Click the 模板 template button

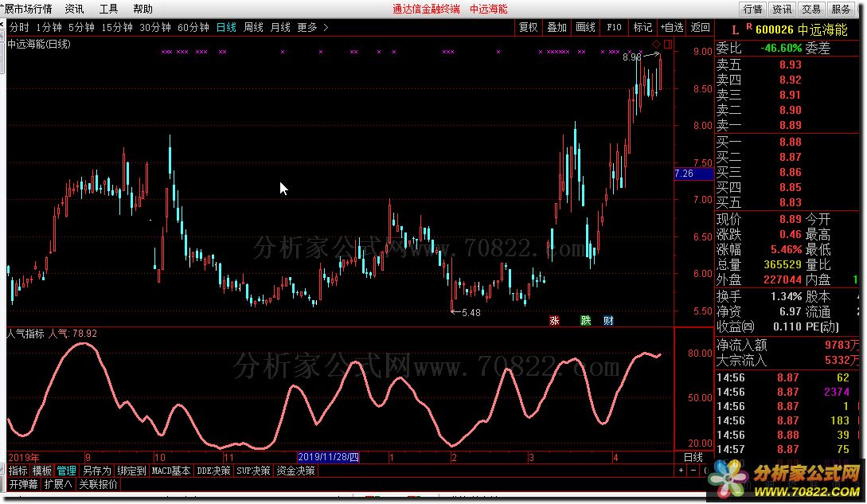42,471
